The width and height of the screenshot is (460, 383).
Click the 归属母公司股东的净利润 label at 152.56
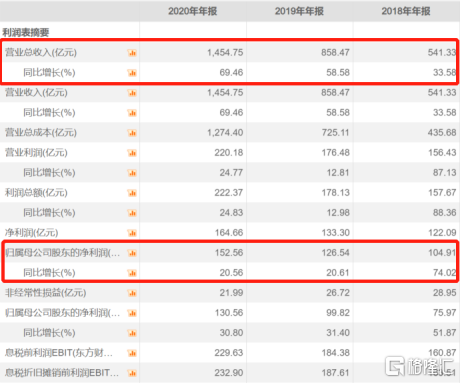pyautogui.click(x=62, y=253)
